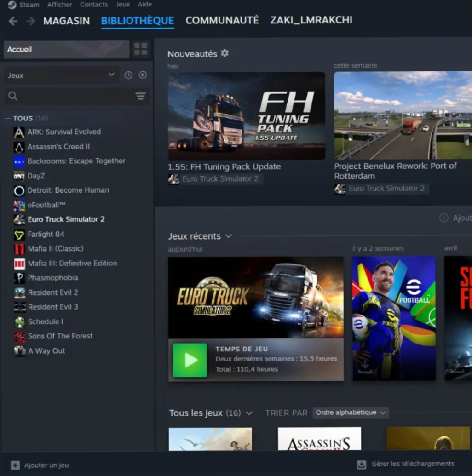Open the Assassin's Creed cover in Tous les jeux
The image size is (472, 476).
point(320,439)
